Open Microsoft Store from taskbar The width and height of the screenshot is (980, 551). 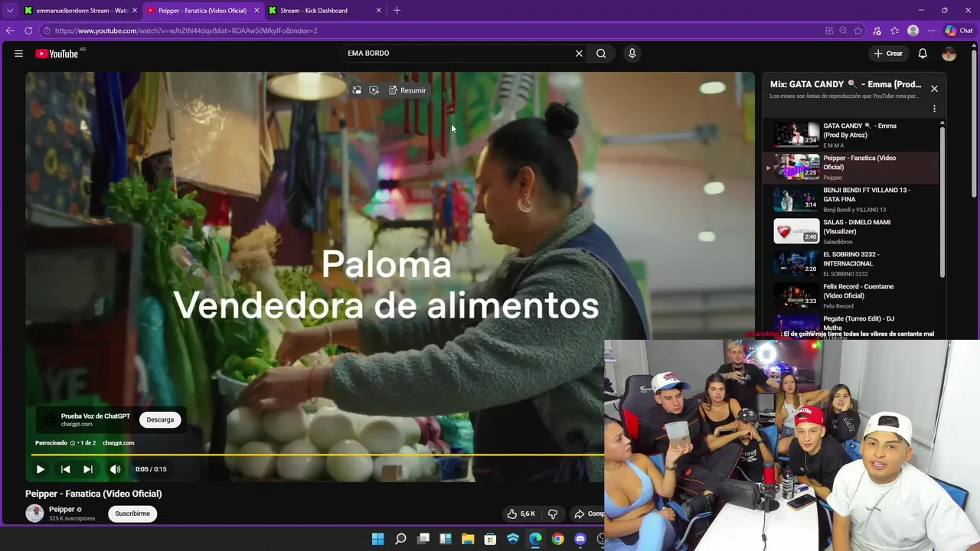(x=491, y=539)
